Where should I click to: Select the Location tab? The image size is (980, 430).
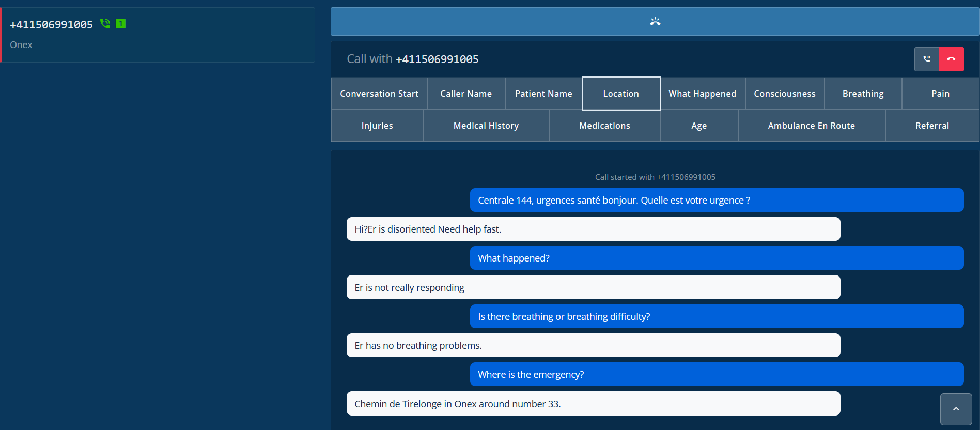coord(621,94)
